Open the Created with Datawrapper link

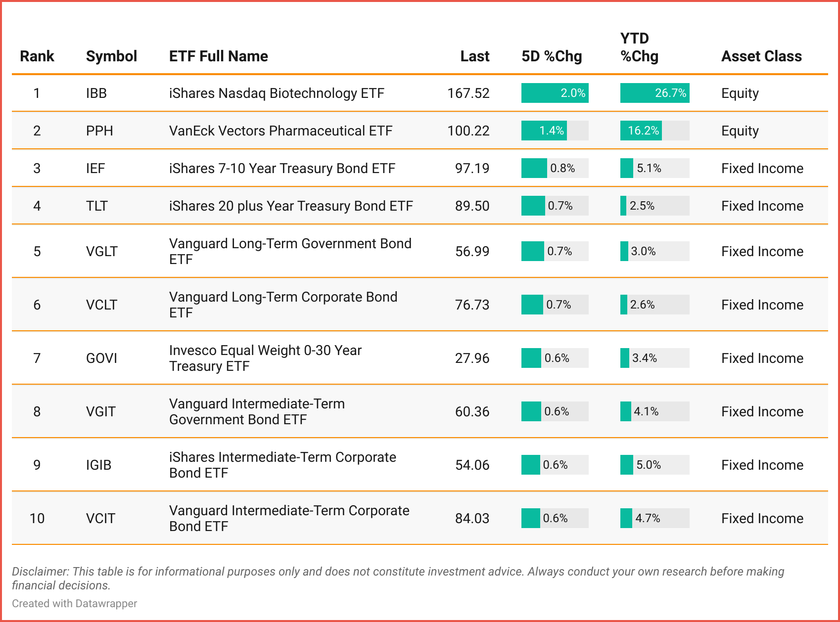pos(75,603)
